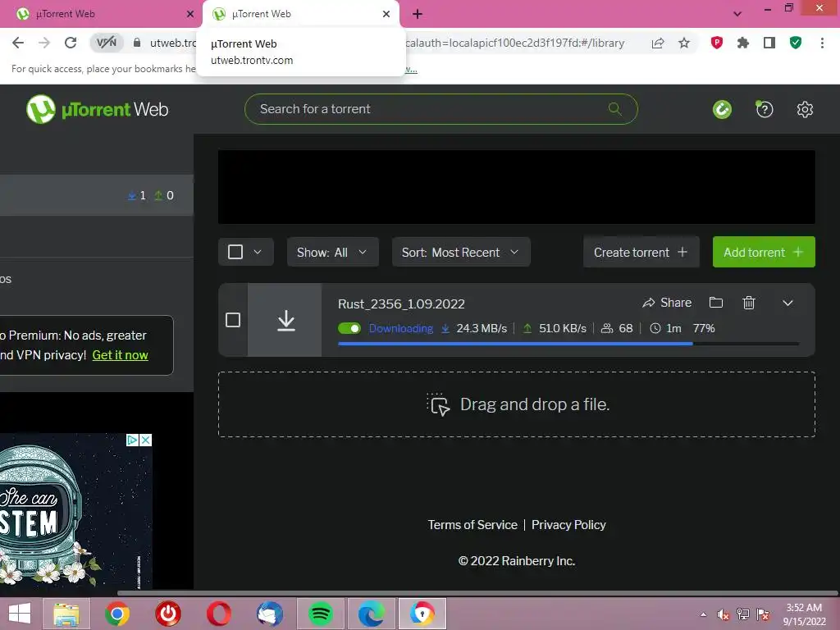Reload the page

pos(71,43)
